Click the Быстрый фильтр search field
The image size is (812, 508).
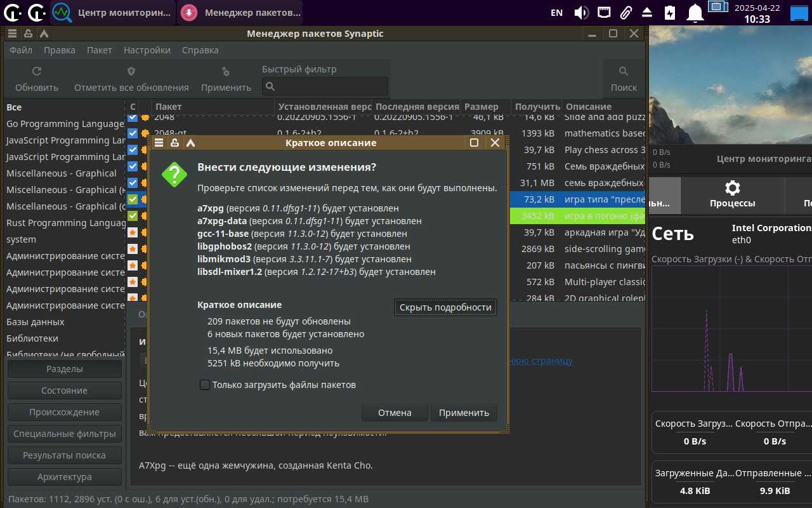click(x=325, y=86)
